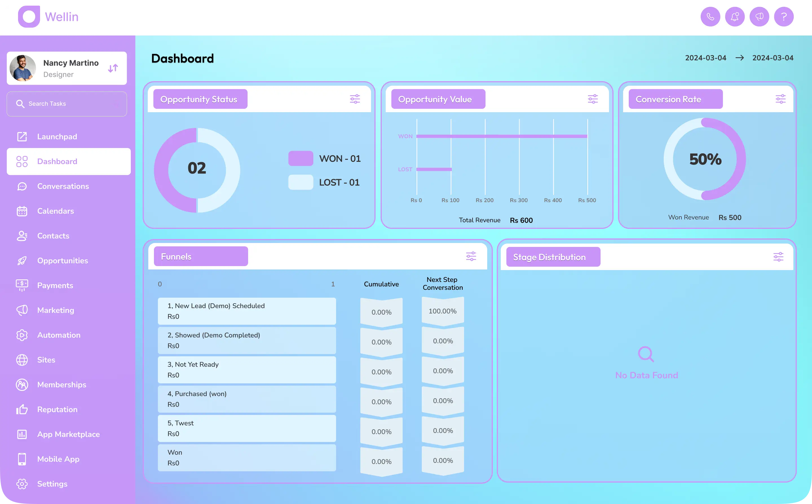Image resolution: width=812 pixels, height=504 pixels.
Task: Open filter settings on Conversion Rate card
Action: coord(780,99)
